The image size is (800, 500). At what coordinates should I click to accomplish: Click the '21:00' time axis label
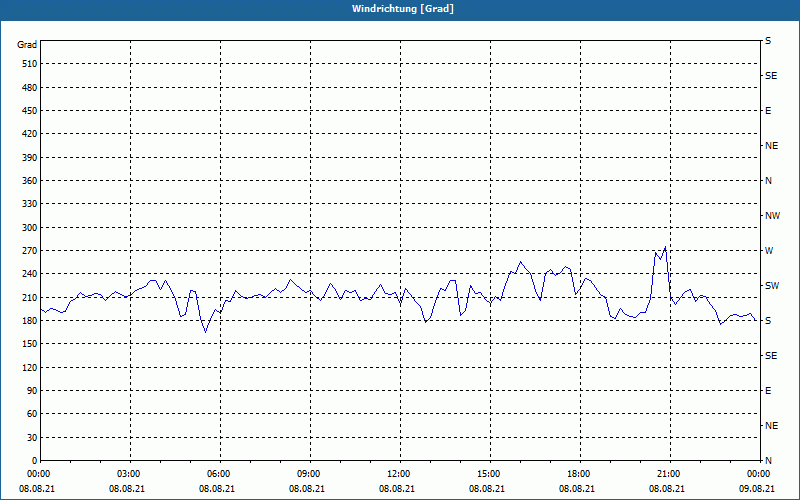point(667,474)
